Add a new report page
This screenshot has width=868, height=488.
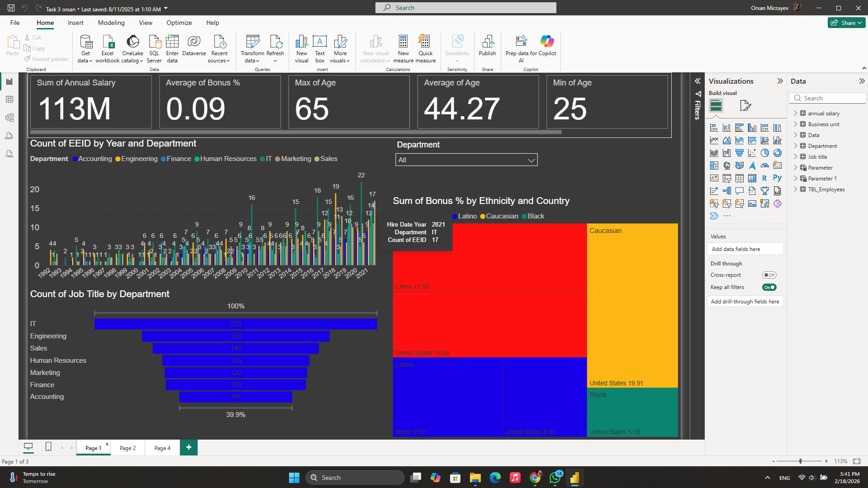[x=189, y=447]
